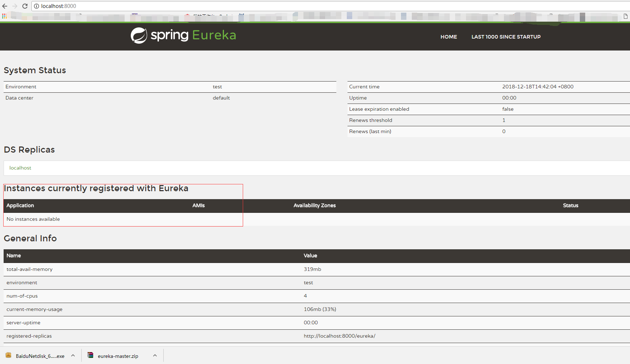Click the browser back arrow
The width and height of the screenshot is (630, 364).
pos(5,6)
